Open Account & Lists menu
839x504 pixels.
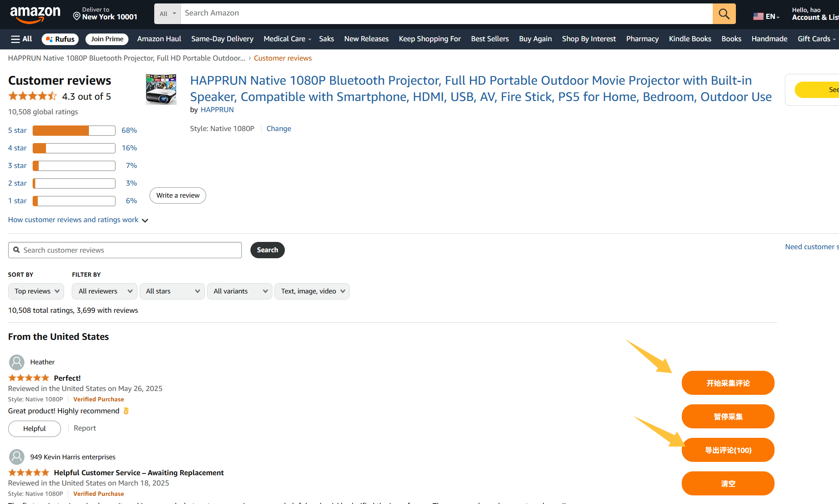tap(815, 14)
